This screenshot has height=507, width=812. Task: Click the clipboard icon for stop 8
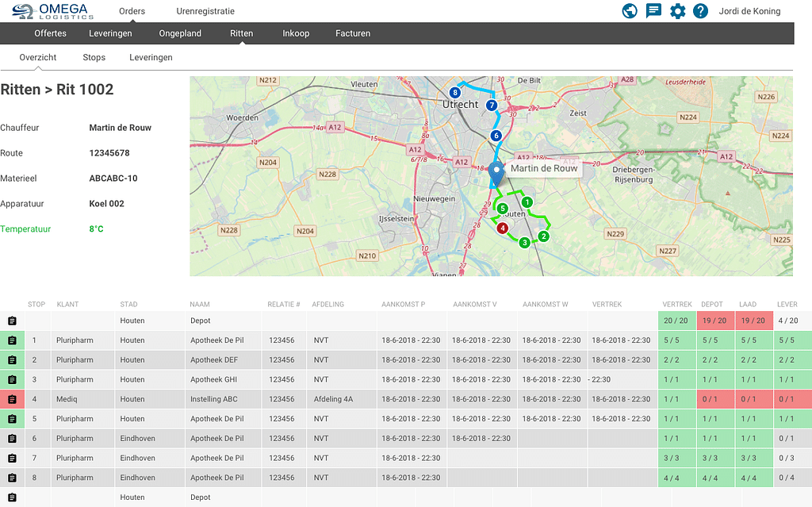tap(12, 478)
